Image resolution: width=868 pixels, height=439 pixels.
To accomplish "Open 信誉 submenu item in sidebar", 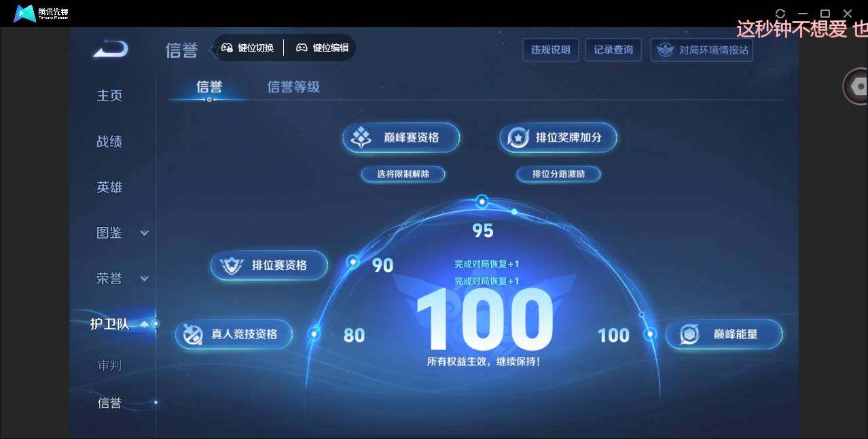I will point(109,403).
